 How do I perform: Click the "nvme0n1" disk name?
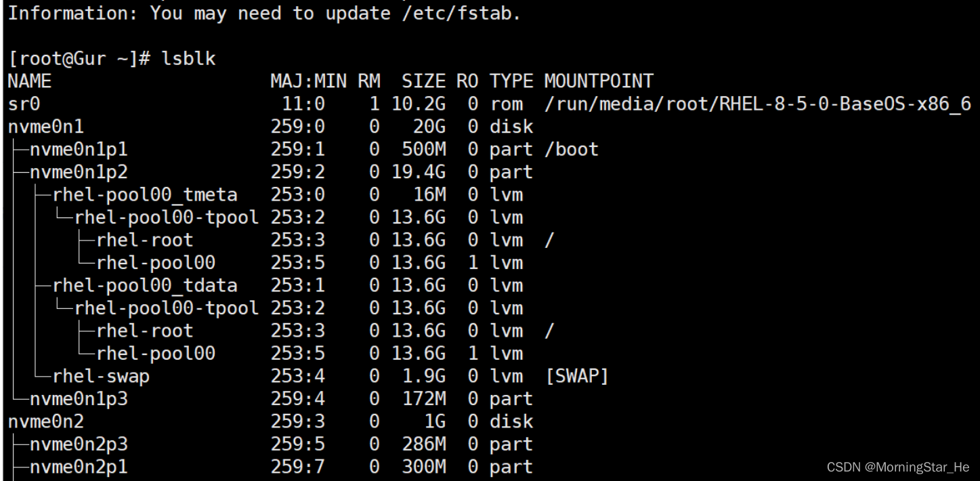coord(46,127)
